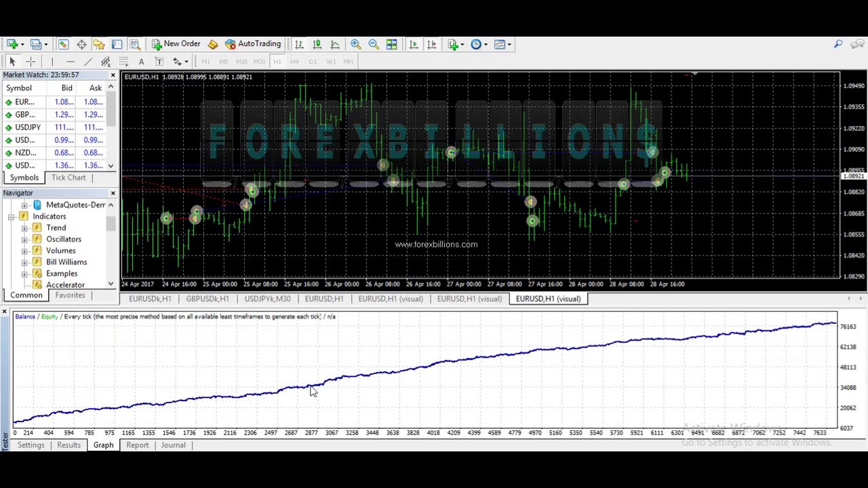This screenshot has height=488, width=868.
Task: Open the tester Report tab
Action: (x=137, y=445)
